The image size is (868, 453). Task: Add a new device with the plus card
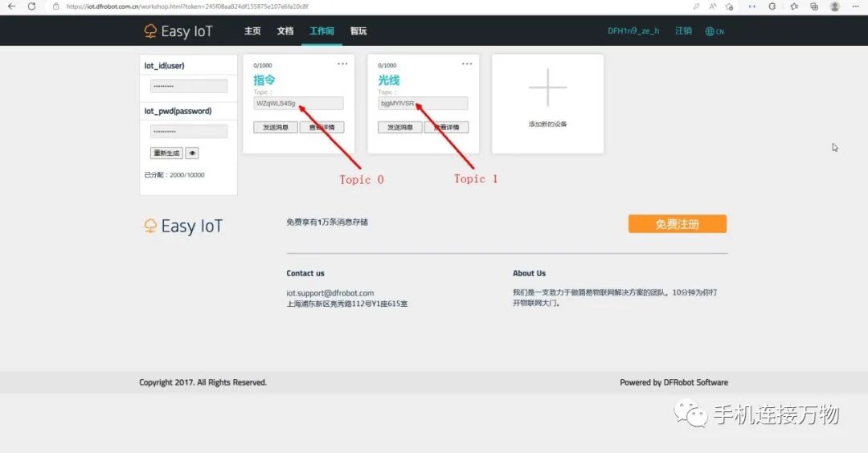pyautogui.click(x=547, y=88)
